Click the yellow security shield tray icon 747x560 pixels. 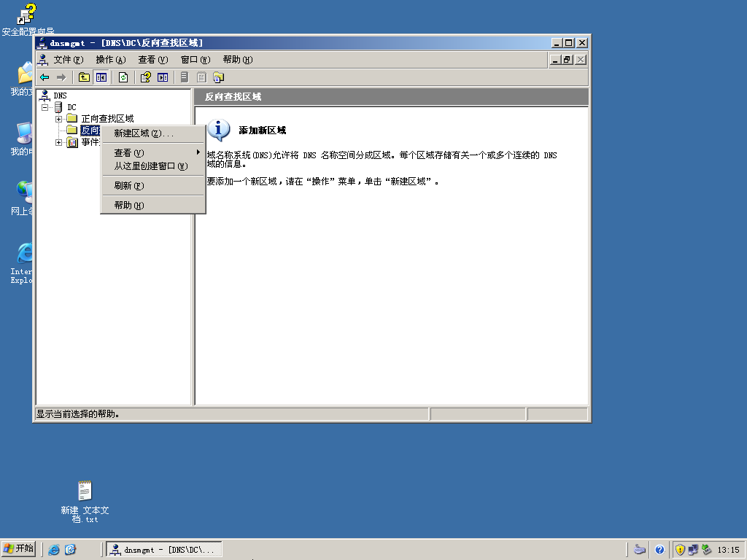click(680, 550)
